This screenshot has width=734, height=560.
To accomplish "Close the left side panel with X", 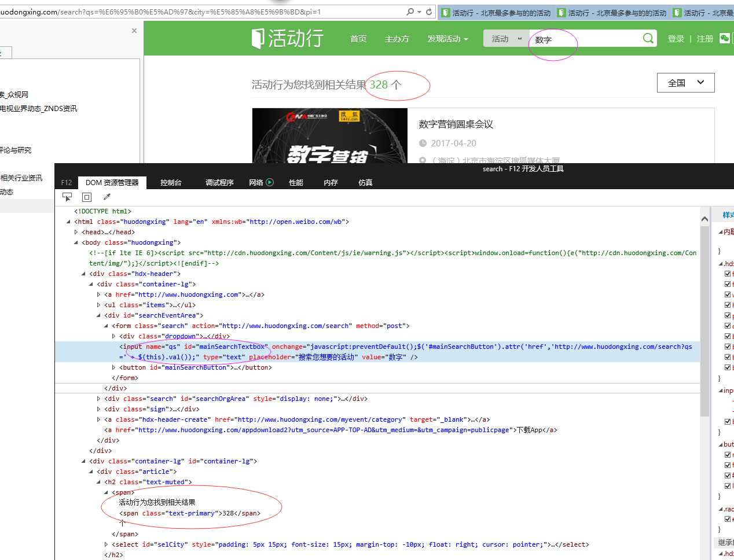I will click(x=134, y=31).
